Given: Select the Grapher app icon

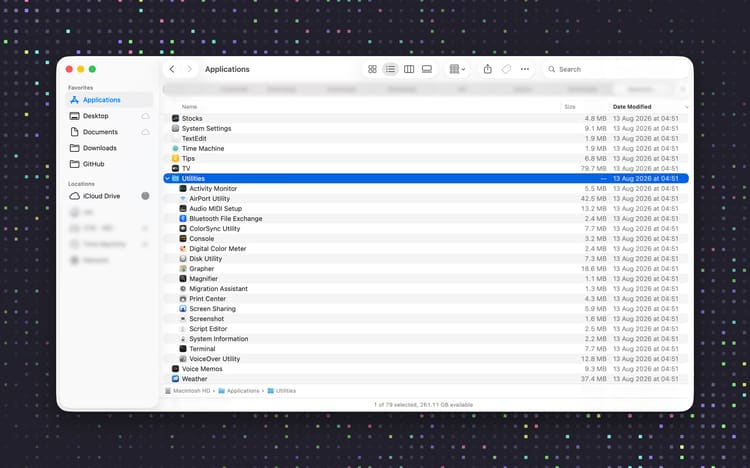Looking at the screenshot, I should (183, 268).
